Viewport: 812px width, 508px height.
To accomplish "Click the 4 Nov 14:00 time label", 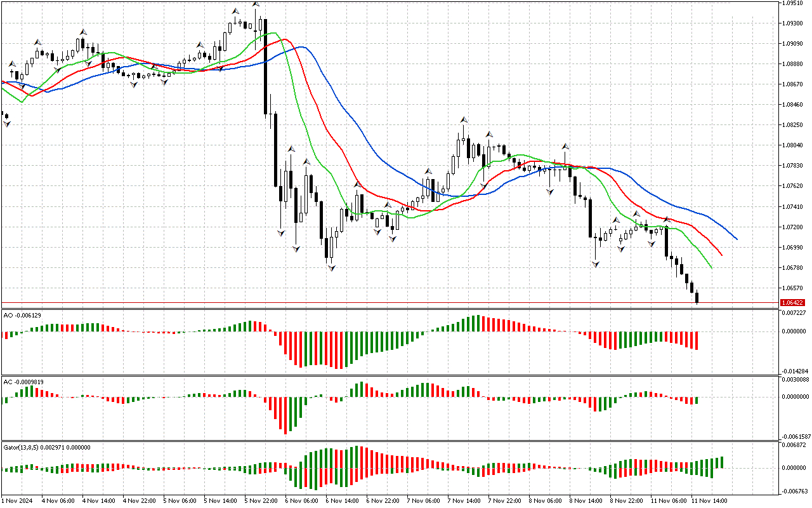I will 98,501.
